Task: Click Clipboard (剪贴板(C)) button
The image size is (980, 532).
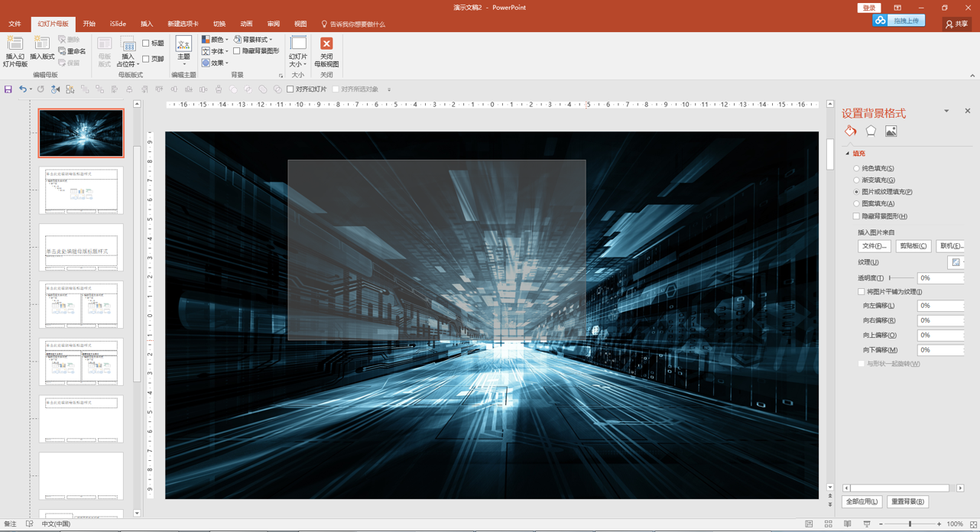Action: click(x=913, y=246)
